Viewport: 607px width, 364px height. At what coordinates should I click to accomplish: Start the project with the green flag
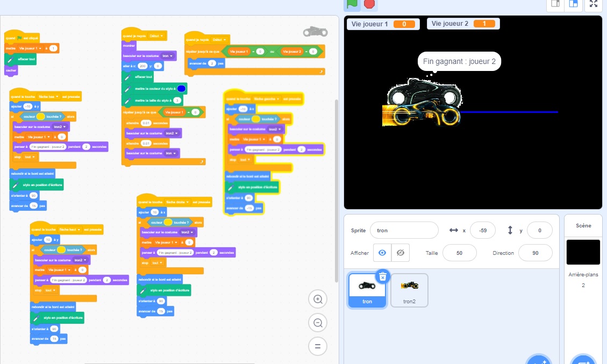352,4
